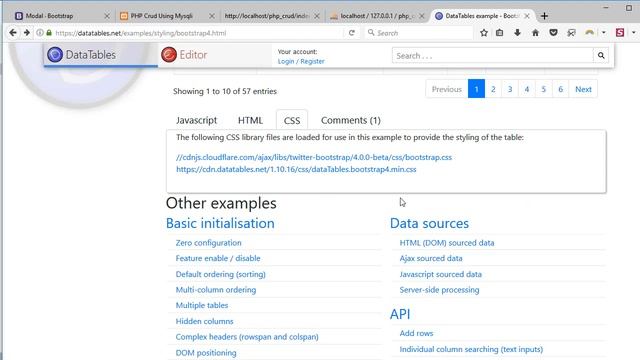The width and height of the screenshot is (640, 360).
Task: Open the HTML tab
Action: [x=250, y=120]
